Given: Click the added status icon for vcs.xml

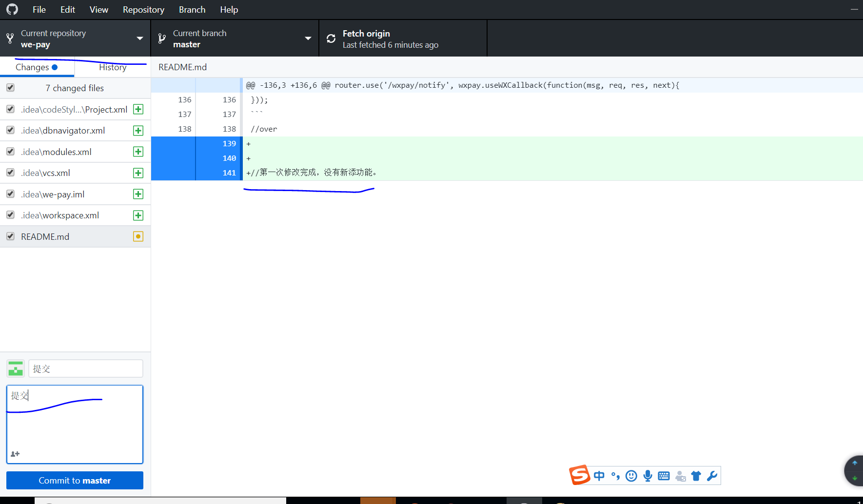Looking at the screenshot, I should coord(138,173).
